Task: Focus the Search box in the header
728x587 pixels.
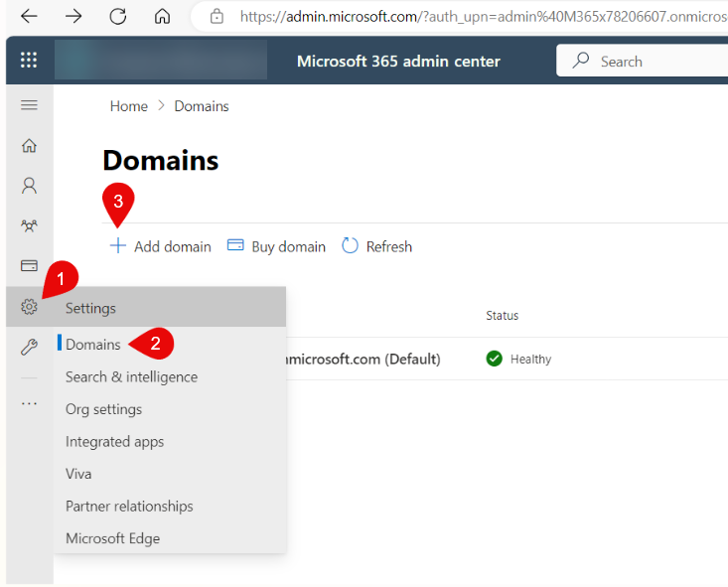Action: click(x=643, y=61)
